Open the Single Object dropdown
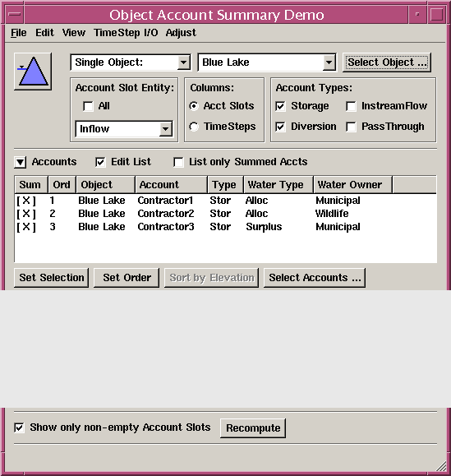Image resolution: width=451 pixels, height=476 pixels. (x=131, y=62)
